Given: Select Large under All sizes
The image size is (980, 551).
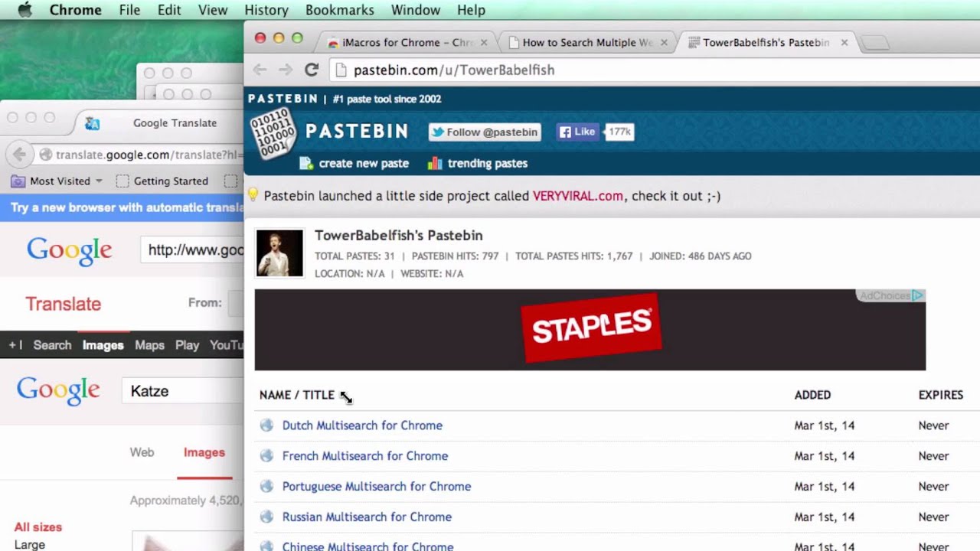Looking at the screenshot, I should pyautogui.click(x=30, y=544).
